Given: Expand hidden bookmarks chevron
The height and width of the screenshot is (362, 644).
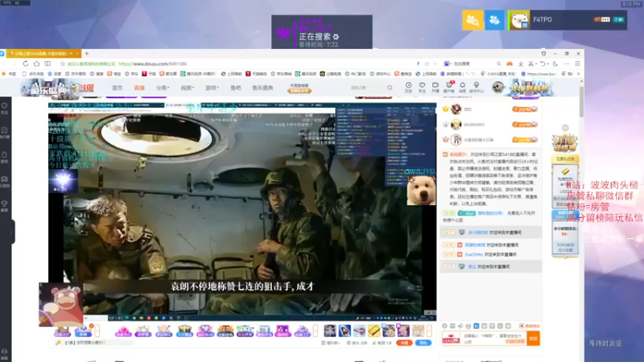Looking at the screenshot, I should (578, 74).
